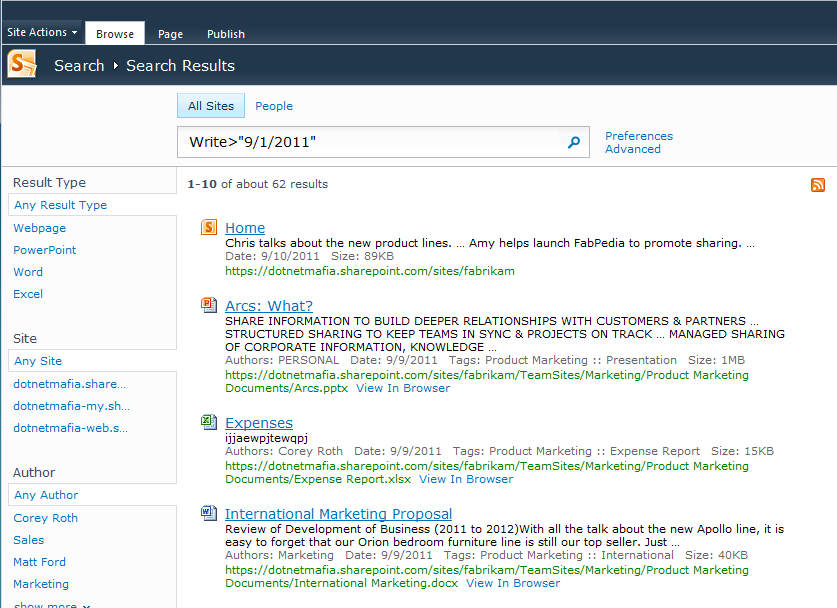Click the Search breadcrumb link
Viewport: 837px width, 608px height.
[x=79, y=66]
